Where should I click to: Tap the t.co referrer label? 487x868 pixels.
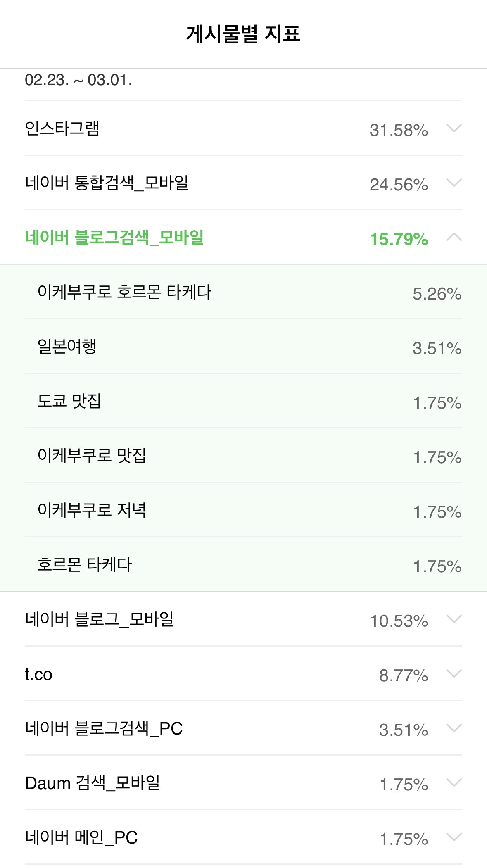click(38, 674)
